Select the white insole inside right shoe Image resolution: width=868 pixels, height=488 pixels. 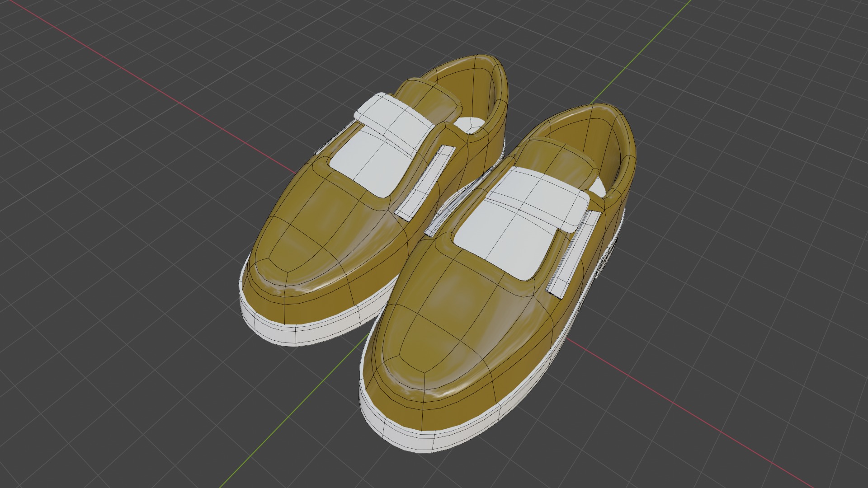click(598, 186)
